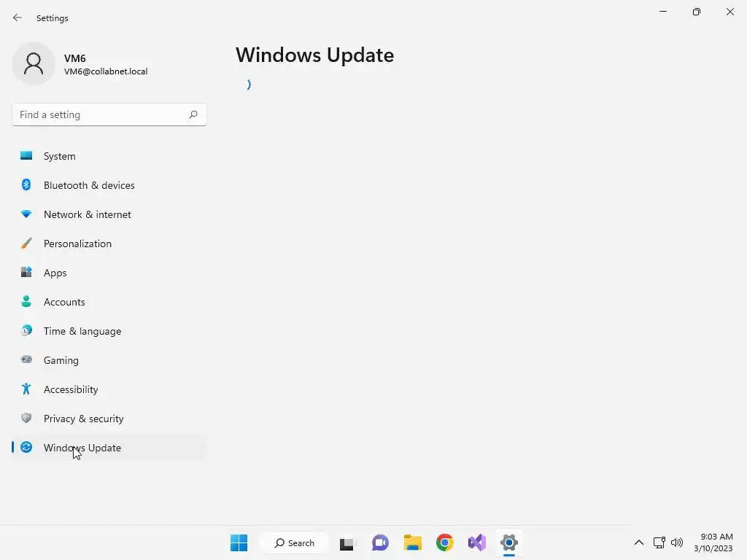Image resolution: width=747 pixels, height=560 pixels.
Task: Go back using the Settings back arrow
Action: click(x=18, y=17)
